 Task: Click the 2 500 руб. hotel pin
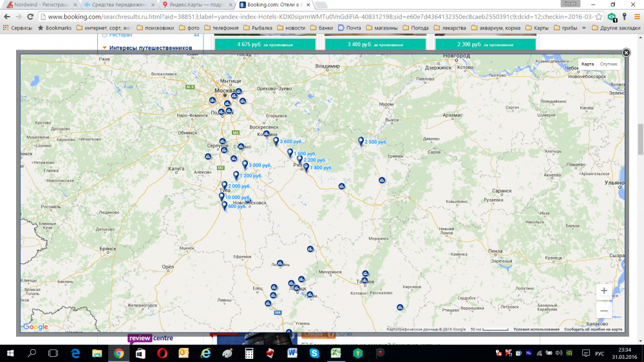tap(361, 141)
